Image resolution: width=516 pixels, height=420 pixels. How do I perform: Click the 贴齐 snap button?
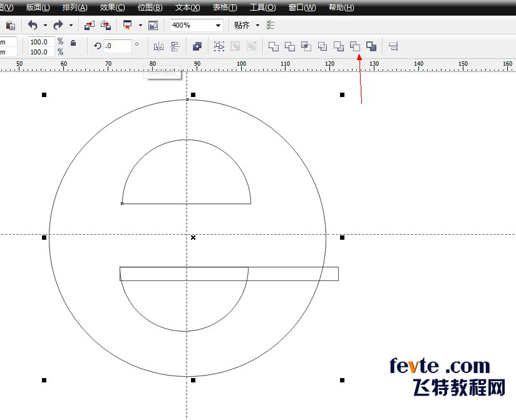241,26
